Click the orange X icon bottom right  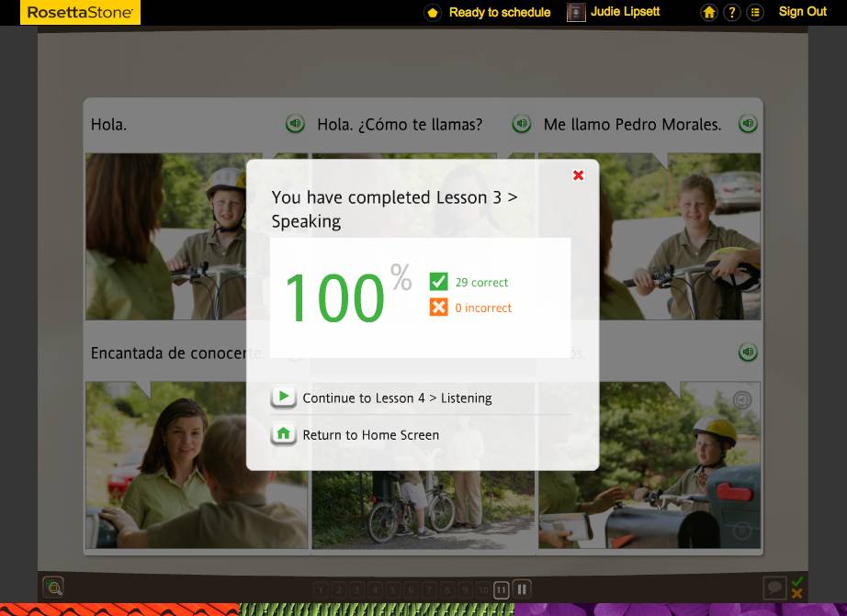(x=797, y=593)
